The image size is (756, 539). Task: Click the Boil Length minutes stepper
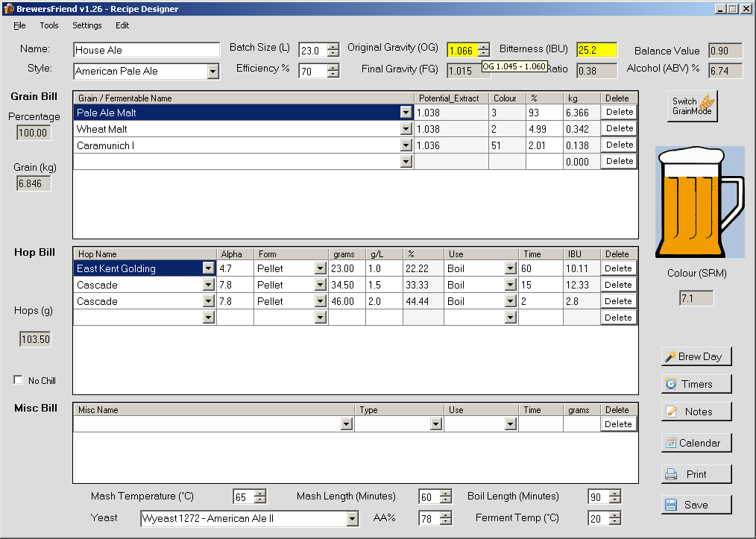(614, 497)
